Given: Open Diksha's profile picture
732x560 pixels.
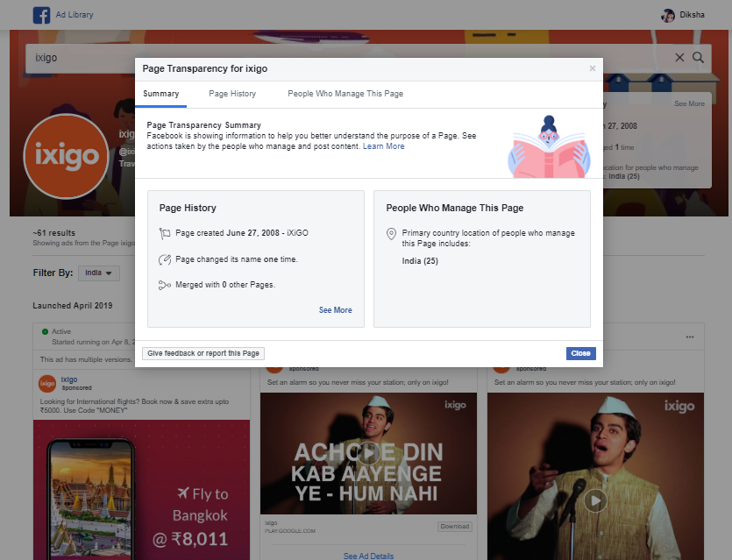Looking at the screenshot, I should [668, 16].
